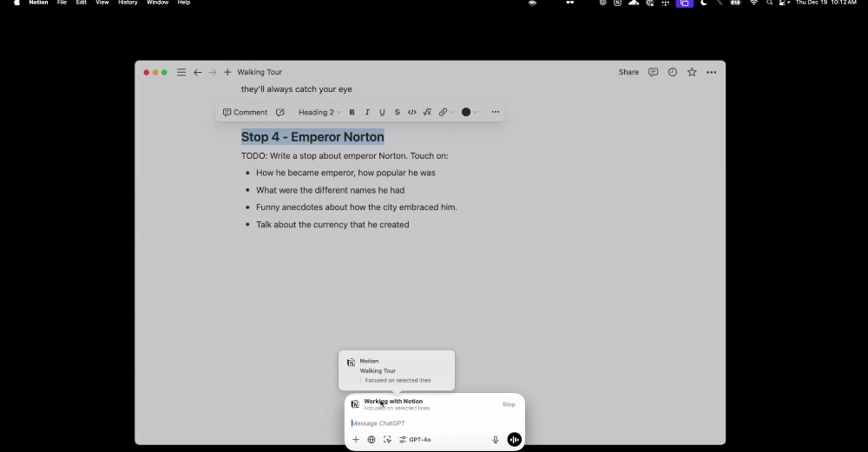Viewport: 868px width, 452px height.
Task: Toggle bold formatting in the toolbar
Action: coord(352,112)
